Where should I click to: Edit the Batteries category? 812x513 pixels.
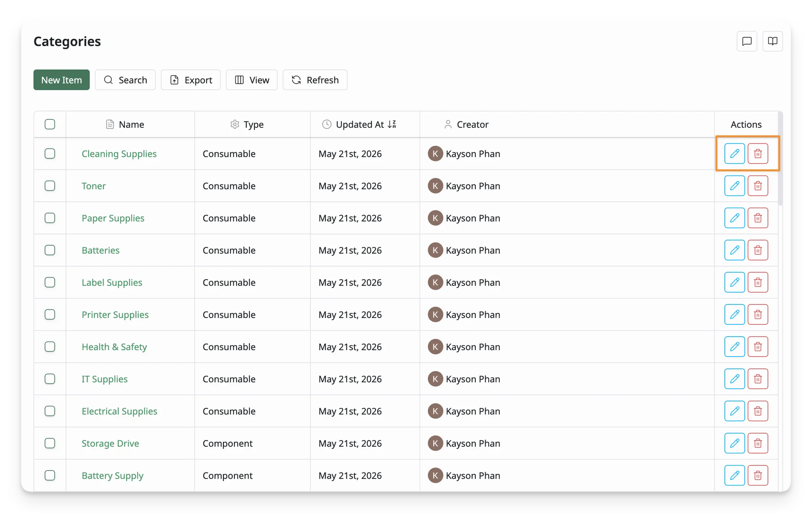click(x=734, y=250)
